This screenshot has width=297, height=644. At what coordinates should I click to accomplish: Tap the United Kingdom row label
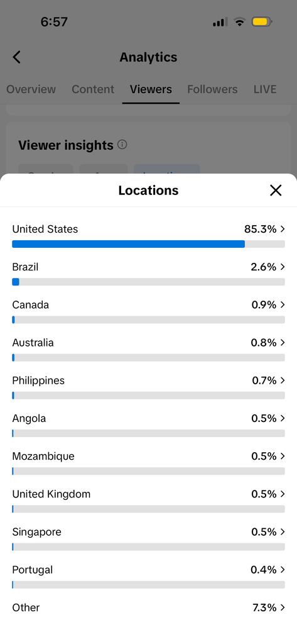point(51,494)
